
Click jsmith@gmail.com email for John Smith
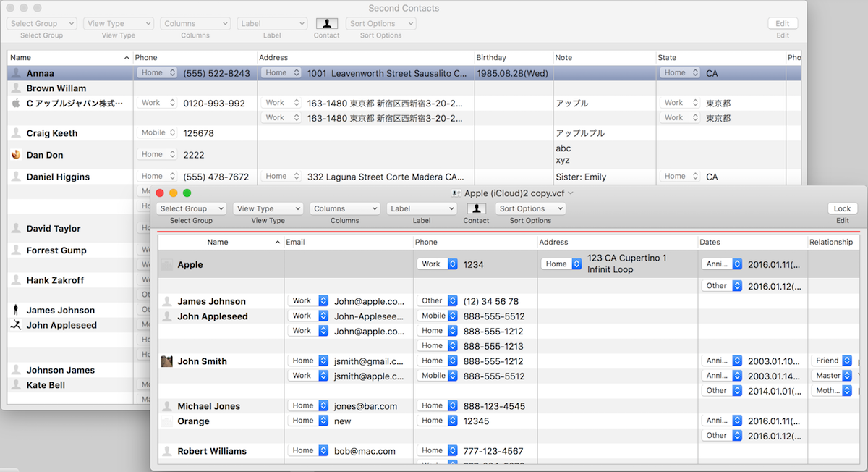point(370,361)
